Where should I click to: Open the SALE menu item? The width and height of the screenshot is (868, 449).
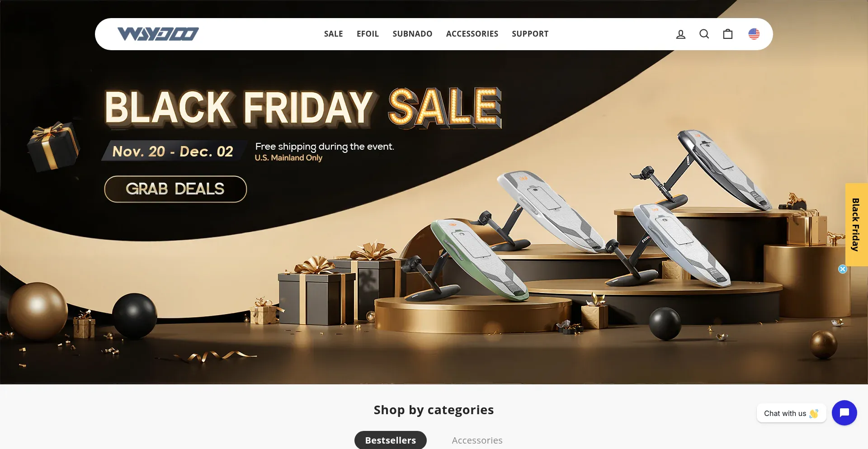pos(333,34)
